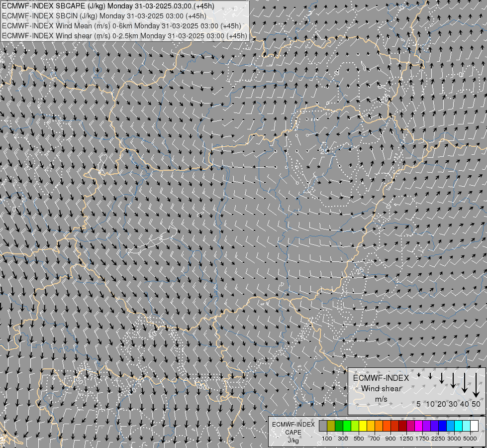The height and width of the screenshot is (448, 487).
Task: Click the 'm/s' unit label in legend
Action: click(381, 399)
